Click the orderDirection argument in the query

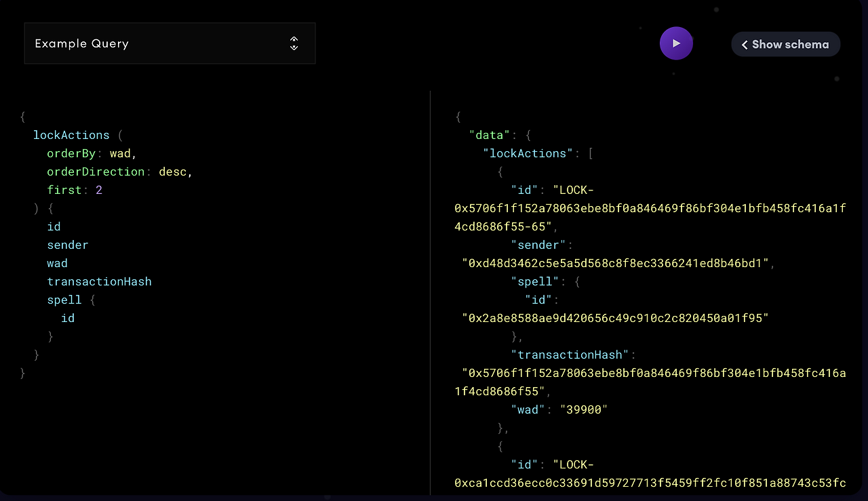click(96, 172)
